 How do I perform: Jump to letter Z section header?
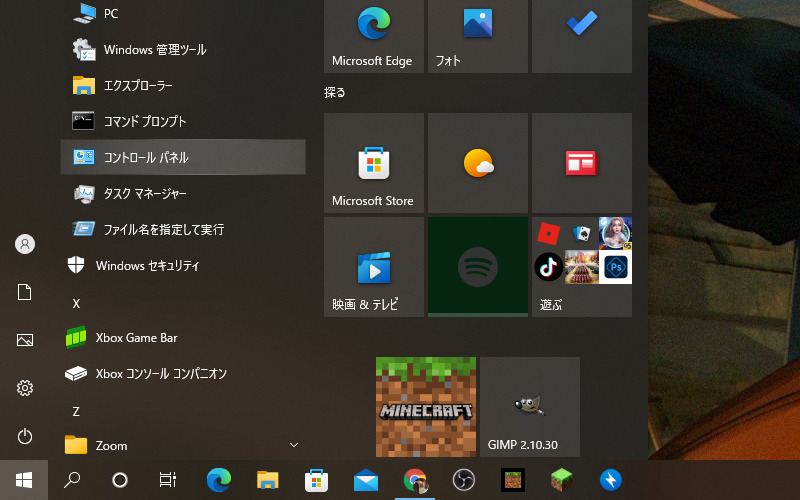coord(76,411)
